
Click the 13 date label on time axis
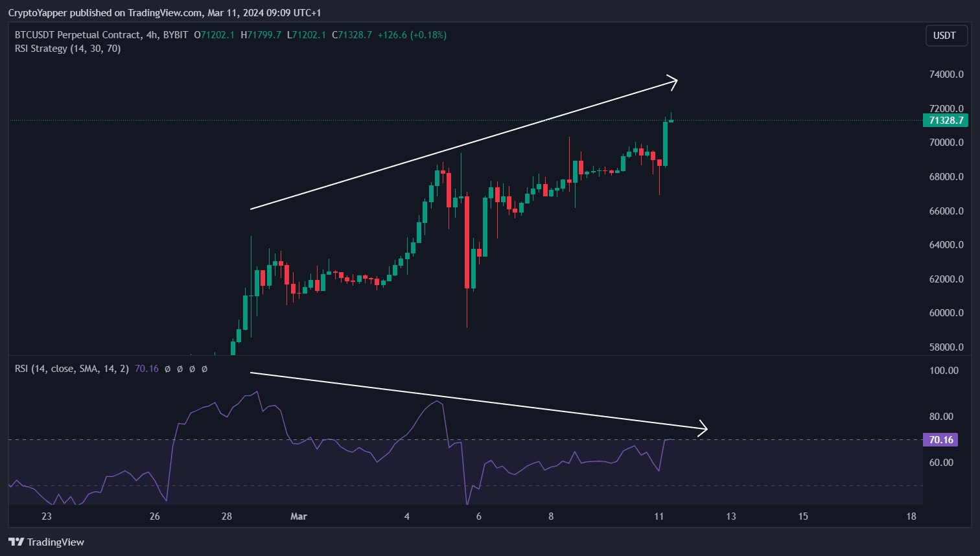click(731, 516)
